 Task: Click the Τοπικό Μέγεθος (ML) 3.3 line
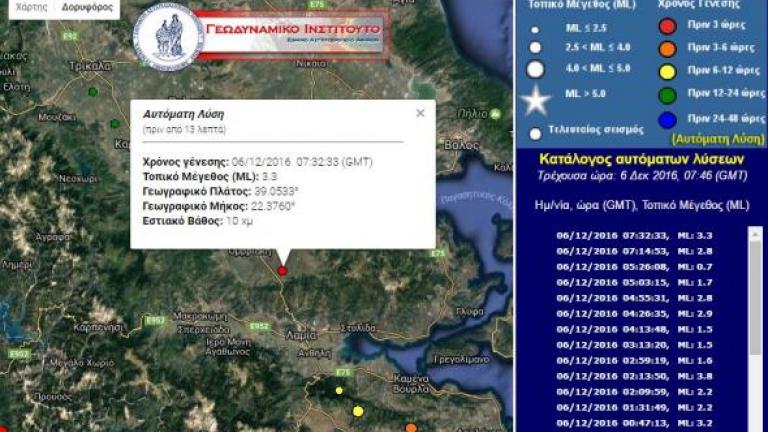point(210,177)
